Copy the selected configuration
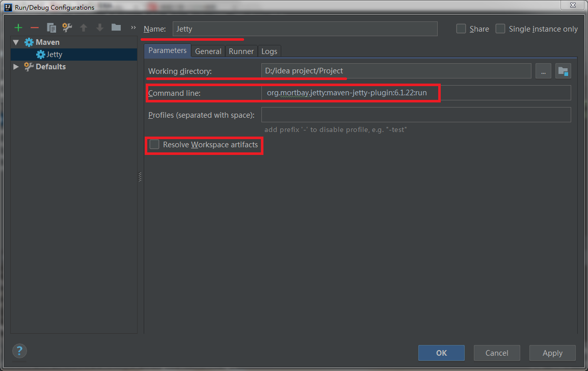Image resolution: width=588 pixels, height=371 pixels. (51, 28)
